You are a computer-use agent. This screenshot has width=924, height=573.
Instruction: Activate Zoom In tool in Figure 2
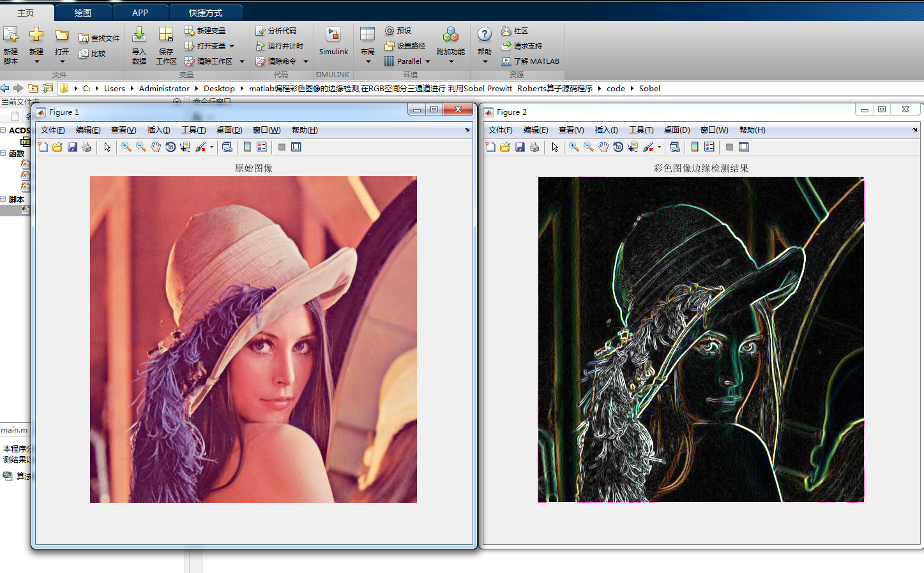(574, 147)
